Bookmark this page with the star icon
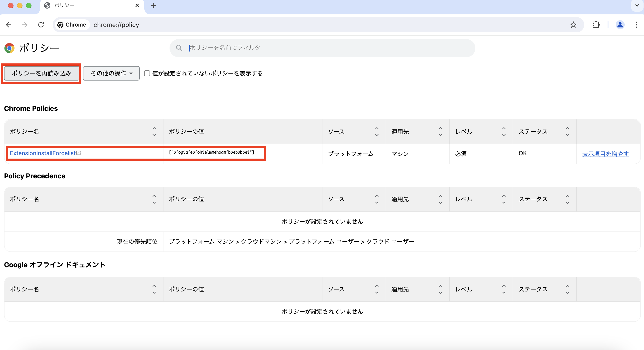 [x=573, y=25]
